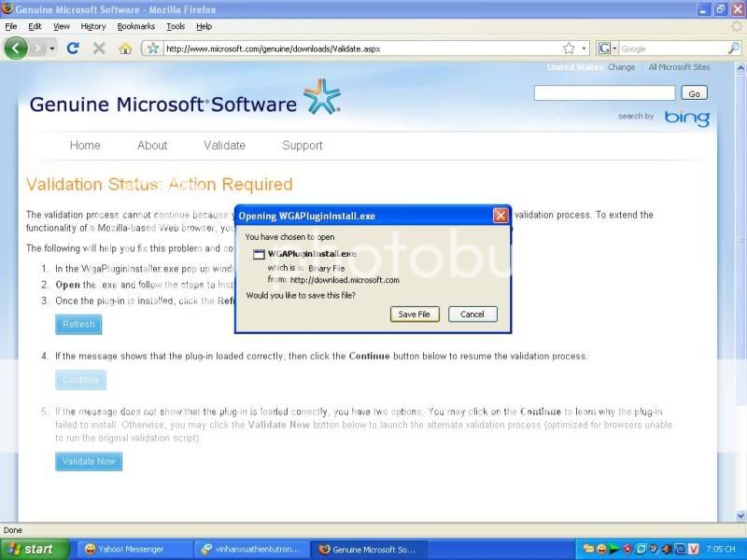Open the address bar history dropdown
The image size is (747, 560).
point(584,49)
